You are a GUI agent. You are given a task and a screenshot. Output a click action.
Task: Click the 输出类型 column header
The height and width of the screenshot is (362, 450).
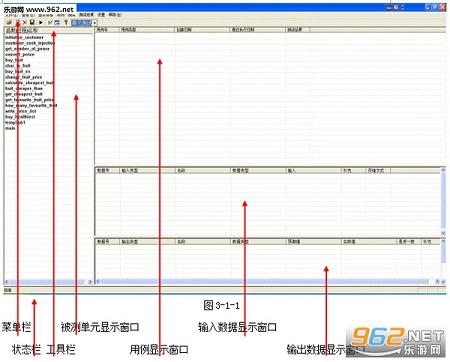pos(147,241)
